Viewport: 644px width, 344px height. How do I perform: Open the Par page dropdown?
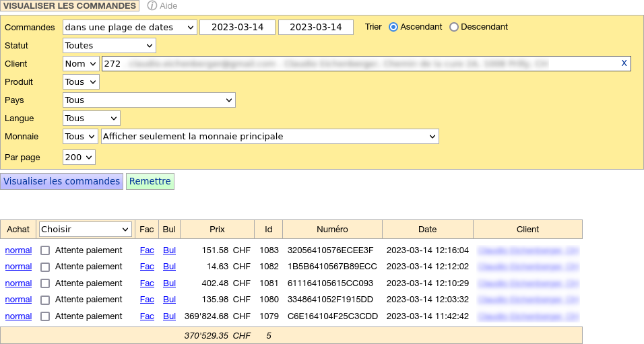[x=79, y=158]
